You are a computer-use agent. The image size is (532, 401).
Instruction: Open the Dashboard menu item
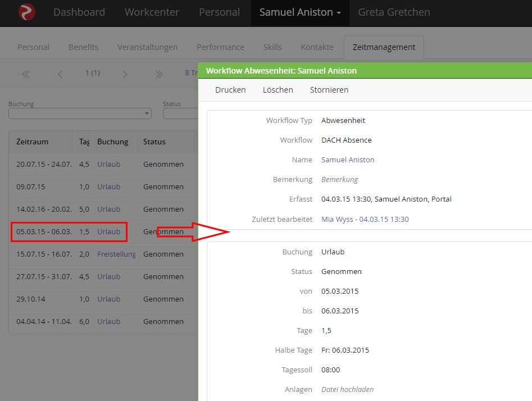click(79, 12)
